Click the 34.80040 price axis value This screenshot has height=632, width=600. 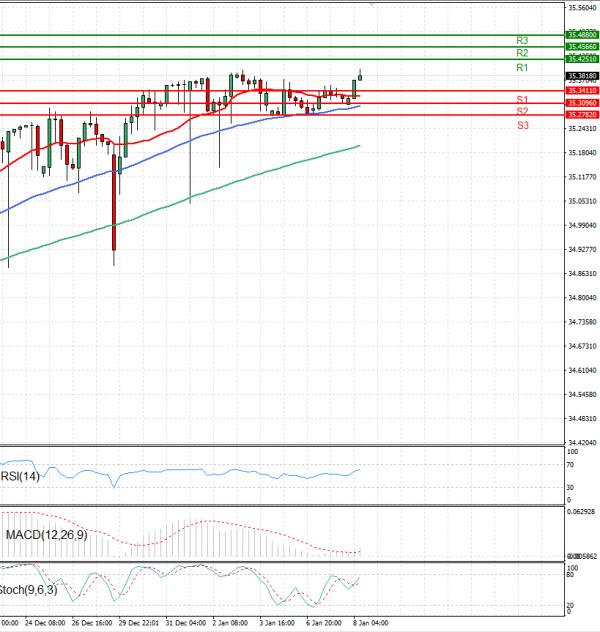582,298
